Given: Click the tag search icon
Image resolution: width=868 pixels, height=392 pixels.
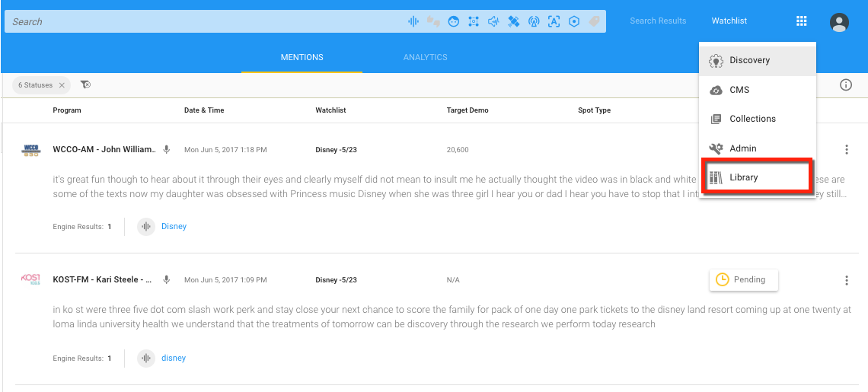Looking at the screenshot, I should (x=594, y=21).
